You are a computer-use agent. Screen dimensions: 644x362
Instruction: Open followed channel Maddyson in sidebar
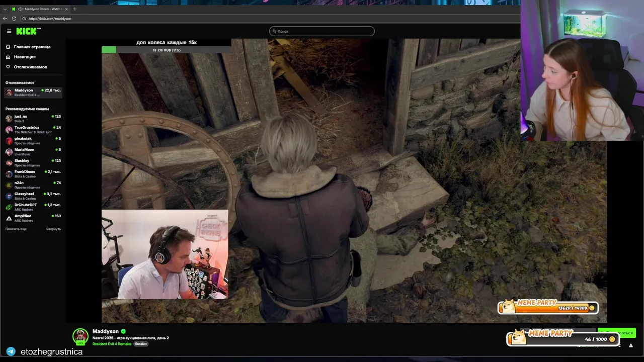tap(33, 93)
